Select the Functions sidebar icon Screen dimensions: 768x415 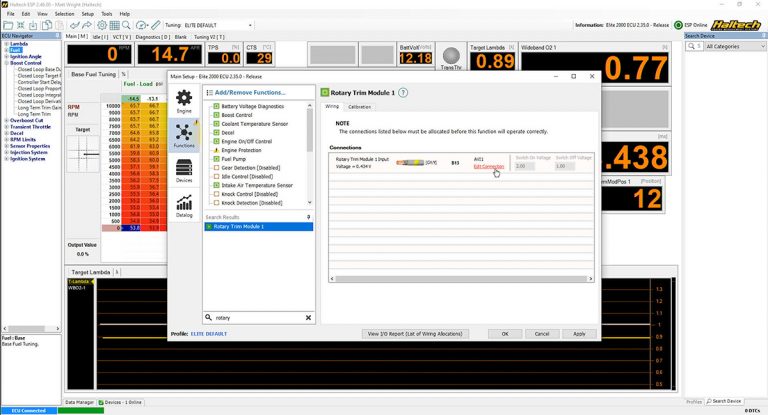[x=184, y=136]
